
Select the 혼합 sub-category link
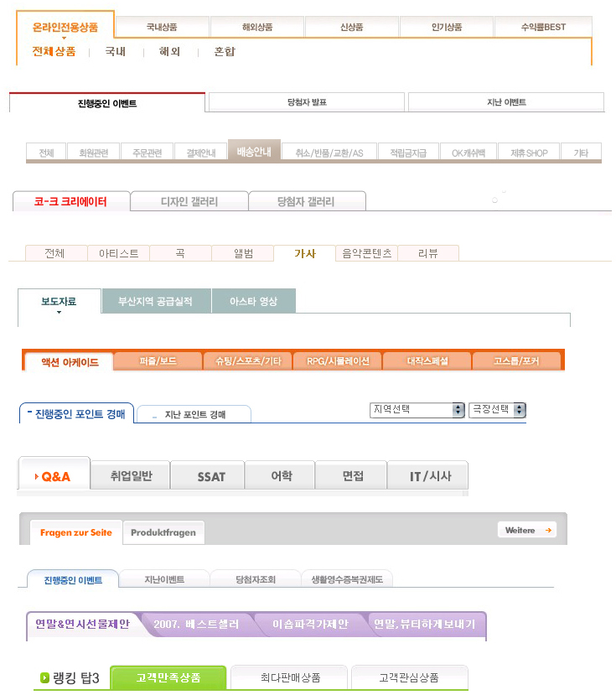225,52
